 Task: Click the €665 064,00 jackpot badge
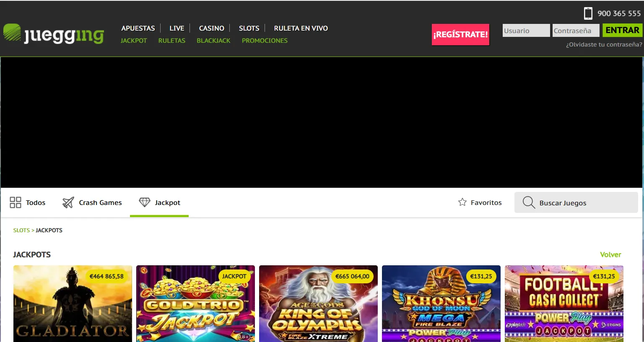[352, 276]
